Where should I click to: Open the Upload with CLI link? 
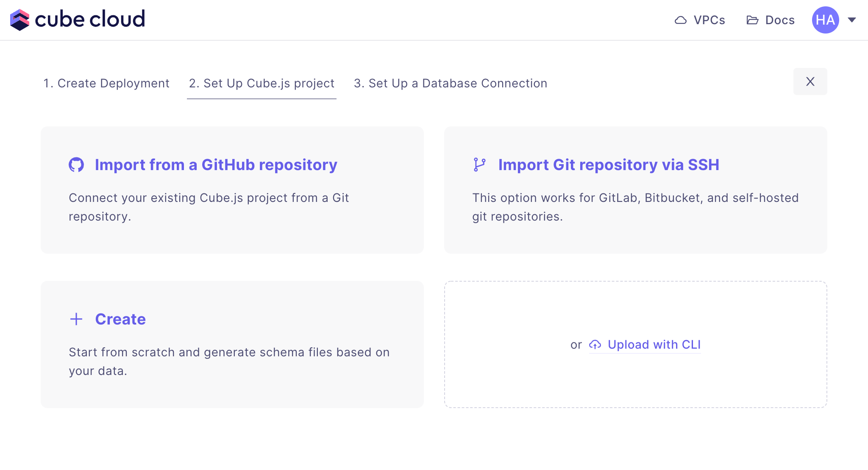[654, 344]
